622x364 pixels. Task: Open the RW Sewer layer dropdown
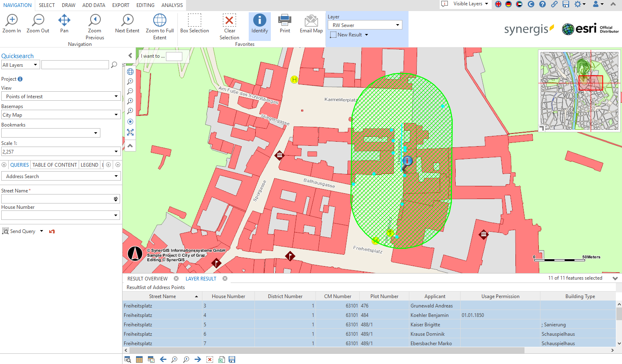click(x=365, y=25)
